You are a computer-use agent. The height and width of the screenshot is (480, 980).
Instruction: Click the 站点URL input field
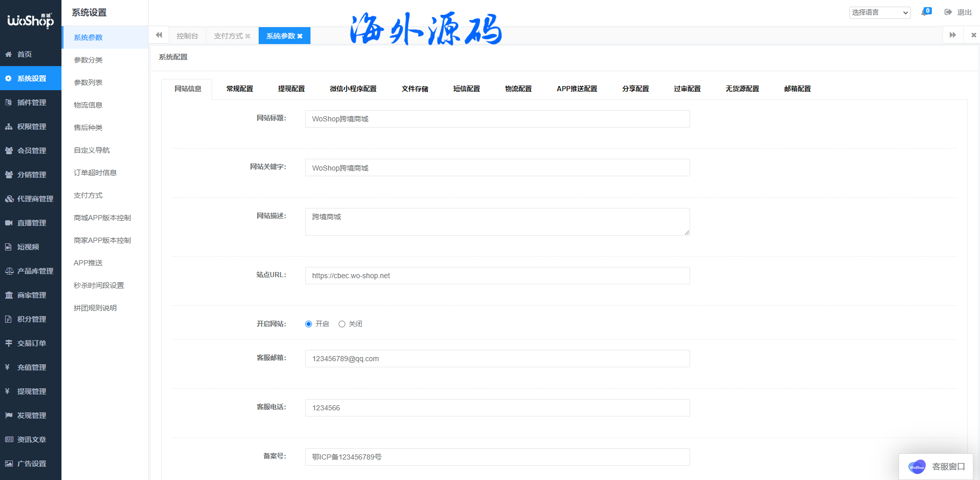click(497, 276)
